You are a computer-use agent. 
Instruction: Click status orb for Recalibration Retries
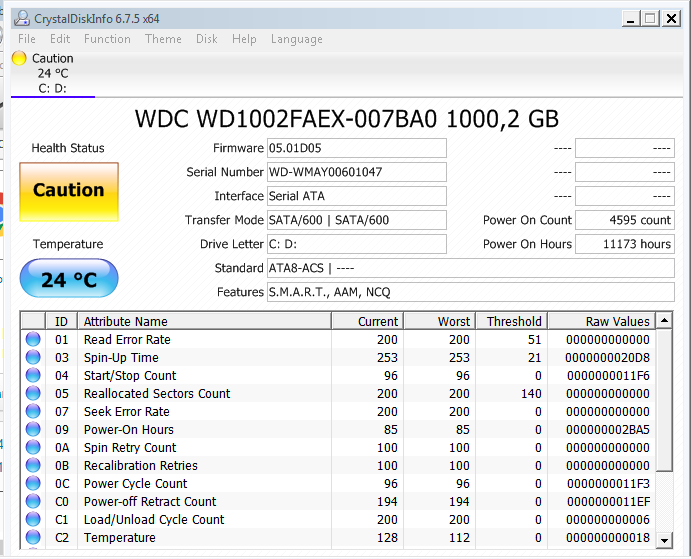(x=33, y=466)
